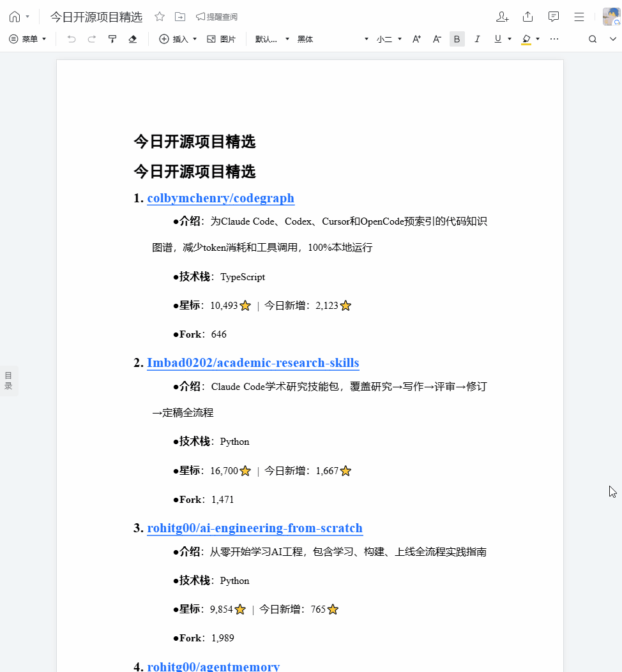Expand the arrow next to the home icon
This screenshot has width=622, height=672.
coord(27,17)
